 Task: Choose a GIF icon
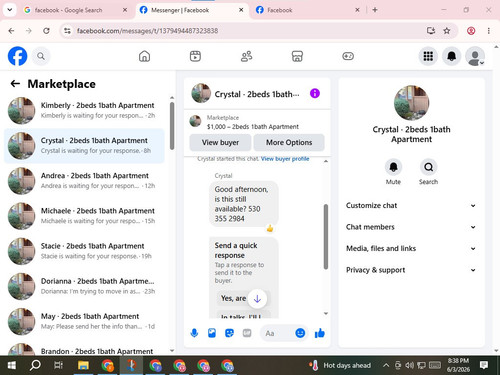point(247,333)
